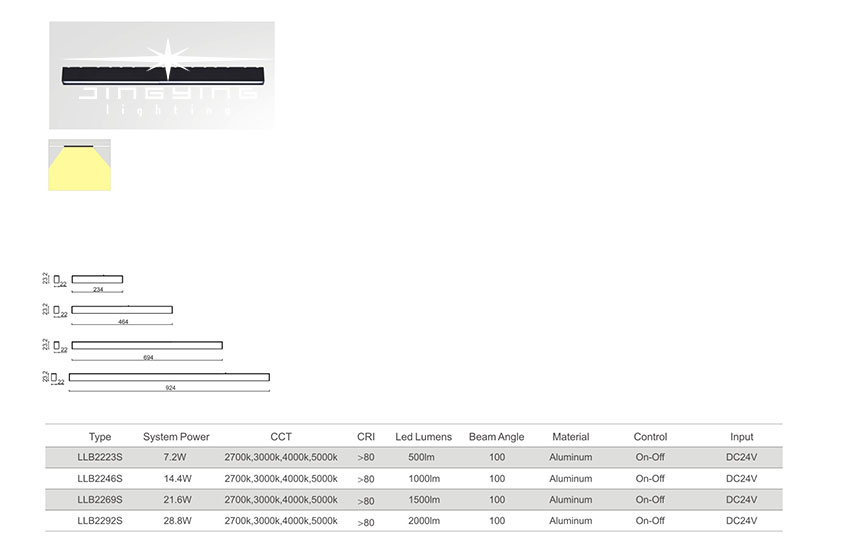Click Aluminum in the LLB2223S row

pyautogui.click(x=571, y=457)
